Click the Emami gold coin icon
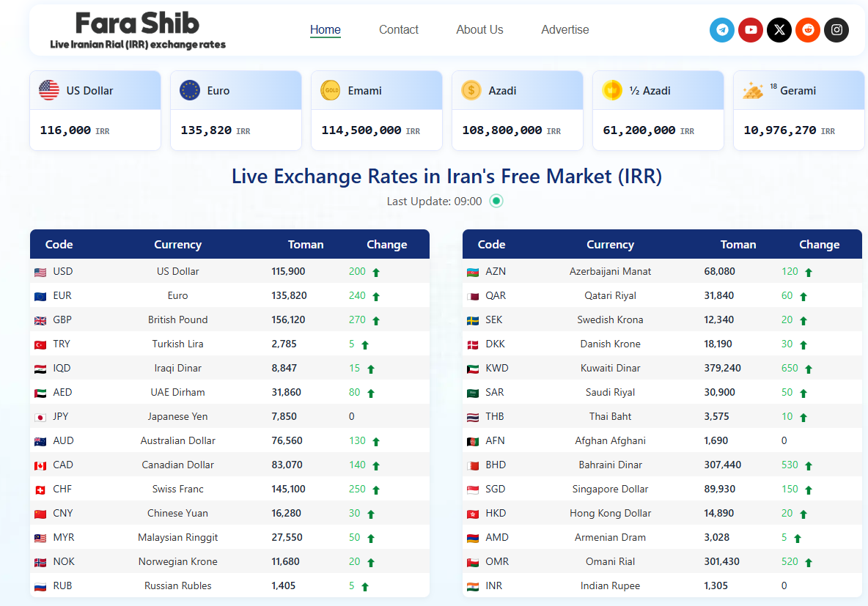Viewport: 868px width, 606px height. [x=331, y=90]
